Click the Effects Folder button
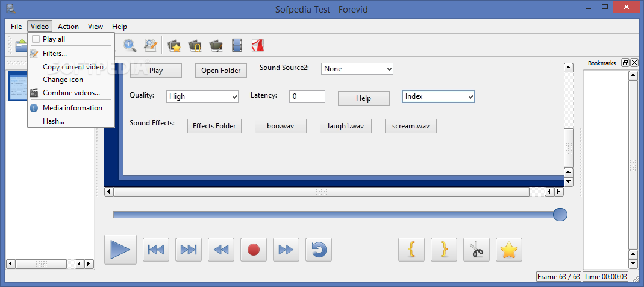This screenshot has width=644, height=287. [214, 126]
